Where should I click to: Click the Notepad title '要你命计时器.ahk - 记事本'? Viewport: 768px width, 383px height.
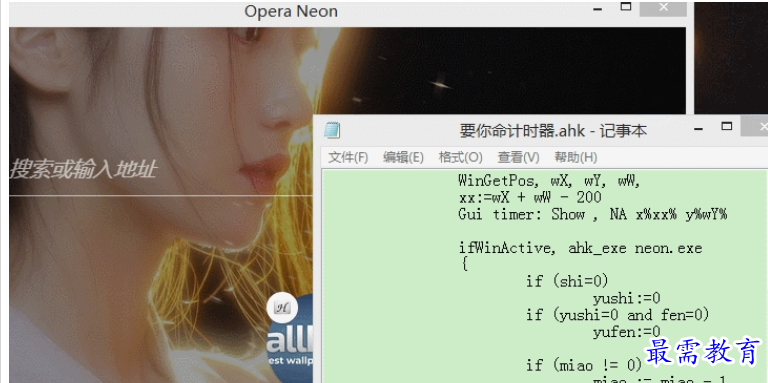553,131
